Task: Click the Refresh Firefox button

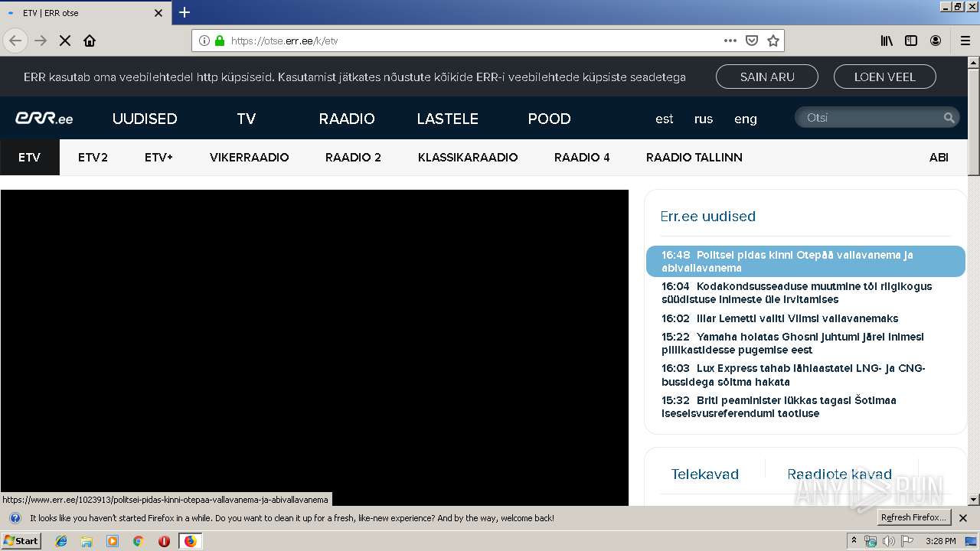Action: click(914, 518)
